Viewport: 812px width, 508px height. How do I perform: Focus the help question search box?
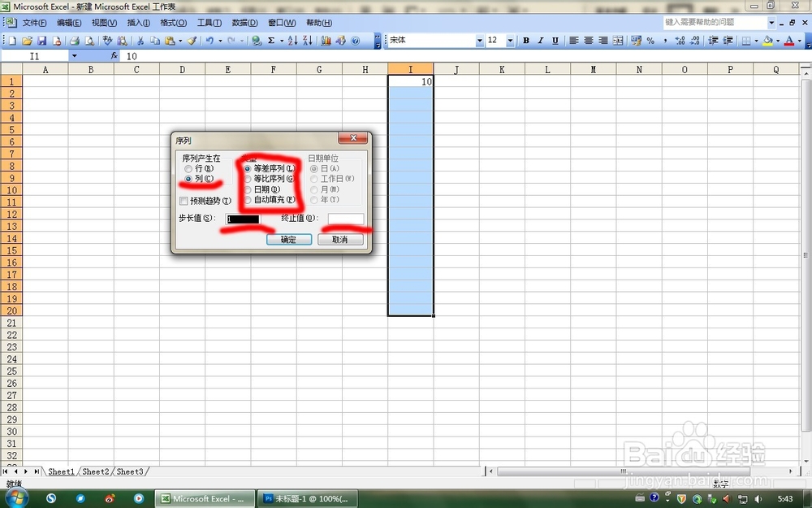[715, 22]
